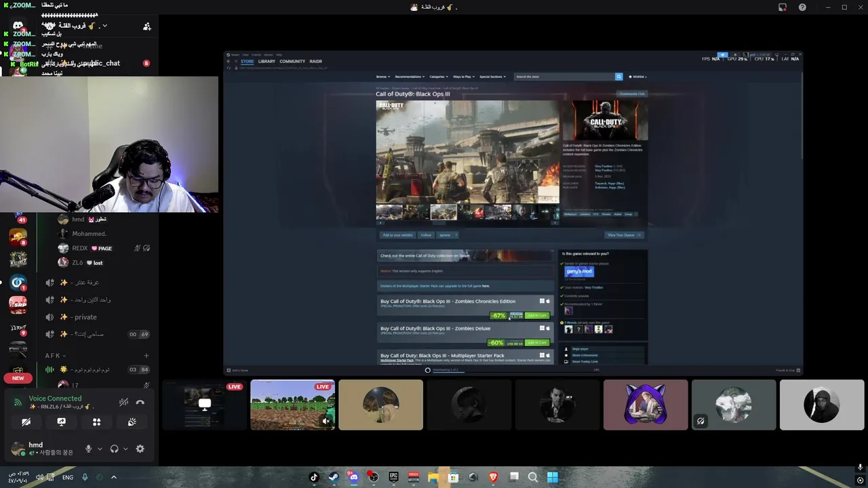Viewport: 868px width, 488px height.
Task: Click the share screen button in voice panel
Action: pos(61,422)
